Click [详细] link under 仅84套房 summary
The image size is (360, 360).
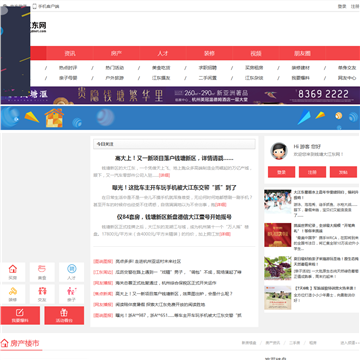click(225, 234)
